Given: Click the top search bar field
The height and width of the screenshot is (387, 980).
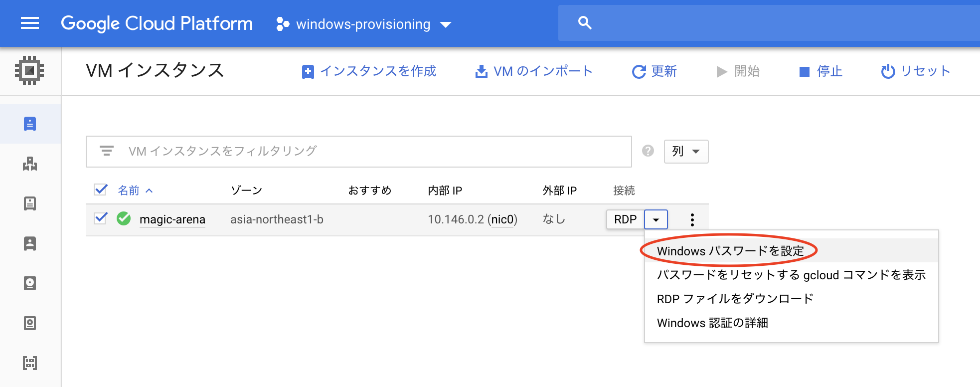Looking at the screenshot, I should coord(769,23).
